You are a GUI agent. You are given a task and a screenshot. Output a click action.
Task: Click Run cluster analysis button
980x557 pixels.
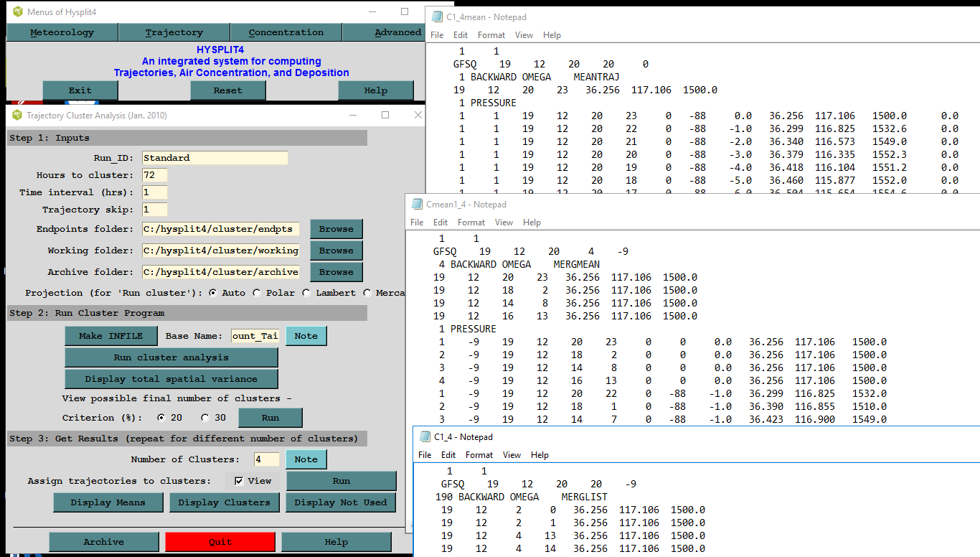(x=171, y=357)
